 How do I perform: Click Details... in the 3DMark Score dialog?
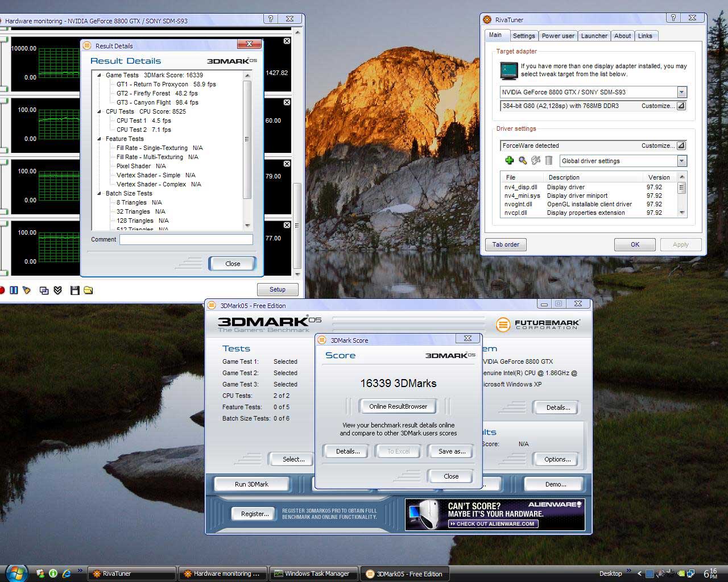click(x=348, y=451)
